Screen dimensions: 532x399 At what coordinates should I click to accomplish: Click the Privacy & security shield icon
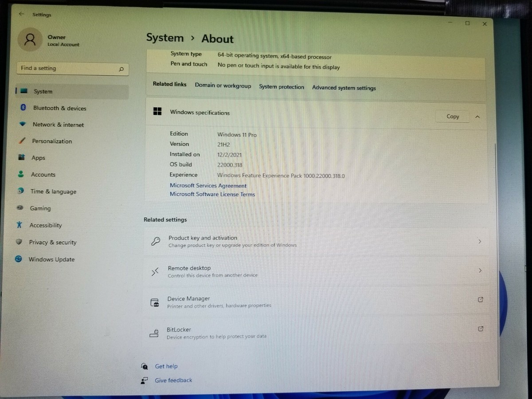click(19, 242)
